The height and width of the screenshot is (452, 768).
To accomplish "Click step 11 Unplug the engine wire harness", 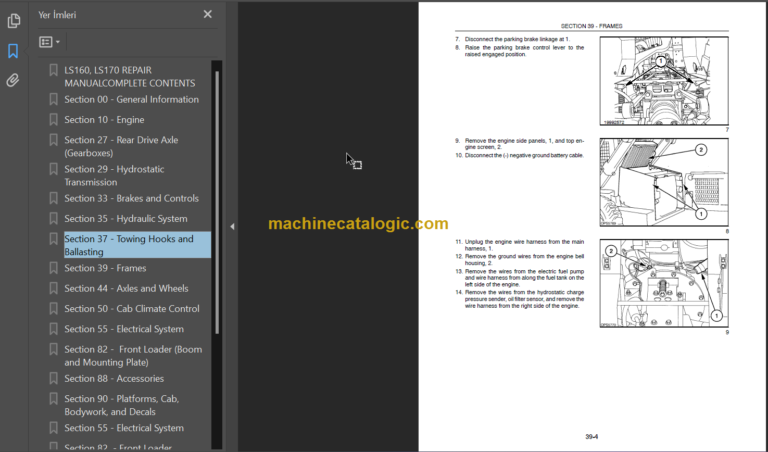I will click(519, 245).
